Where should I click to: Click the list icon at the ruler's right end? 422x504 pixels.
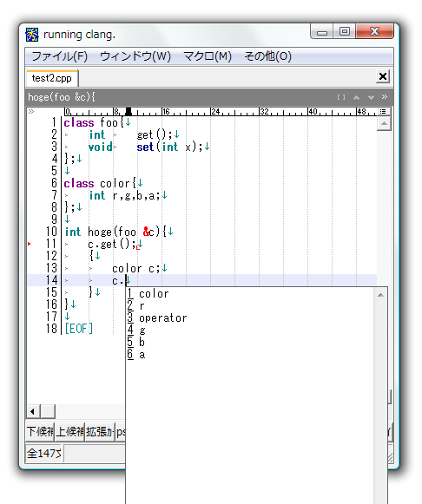tap(383, 112)
